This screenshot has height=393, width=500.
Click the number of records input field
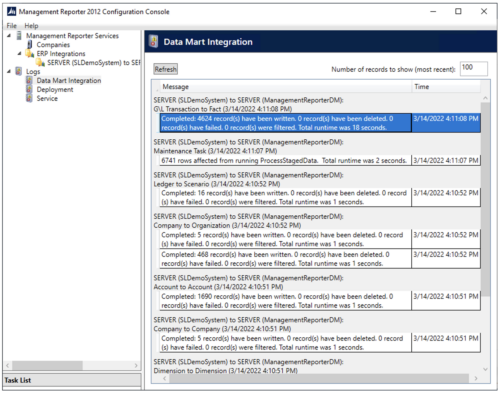tap(474, 69)
